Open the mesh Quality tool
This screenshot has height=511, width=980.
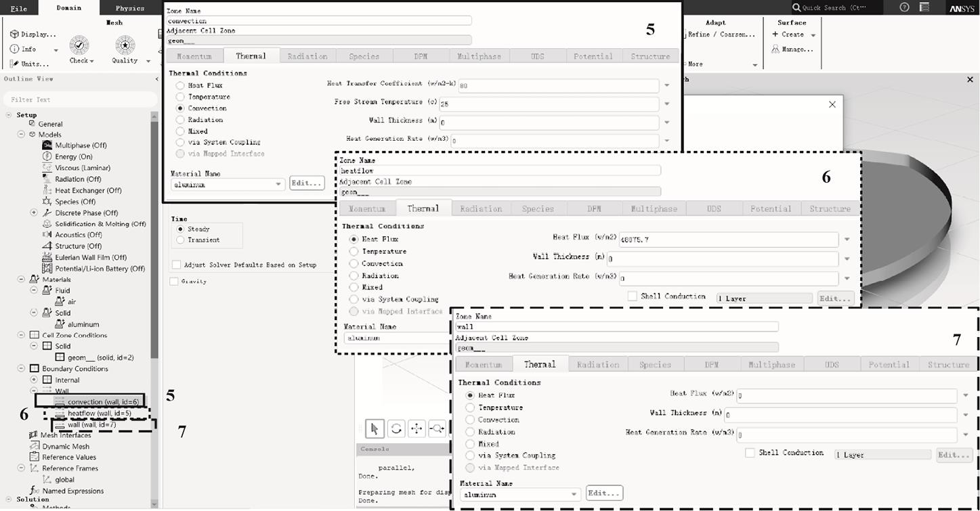[x=125, y=50]
